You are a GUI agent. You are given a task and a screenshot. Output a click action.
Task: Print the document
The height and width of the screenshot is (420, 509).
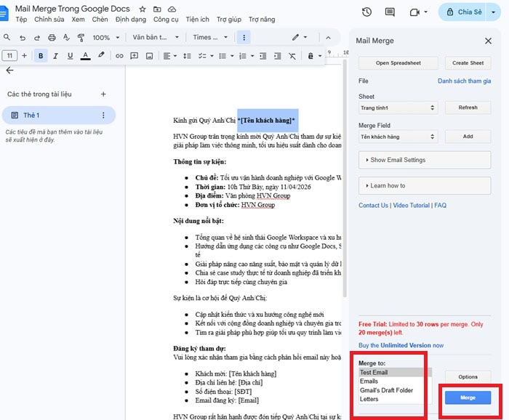pos(52,38)
